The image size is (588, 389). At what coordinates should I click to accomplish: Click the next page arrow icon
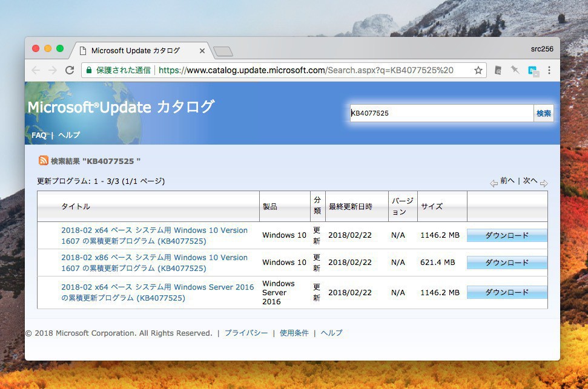coord(544,183)
